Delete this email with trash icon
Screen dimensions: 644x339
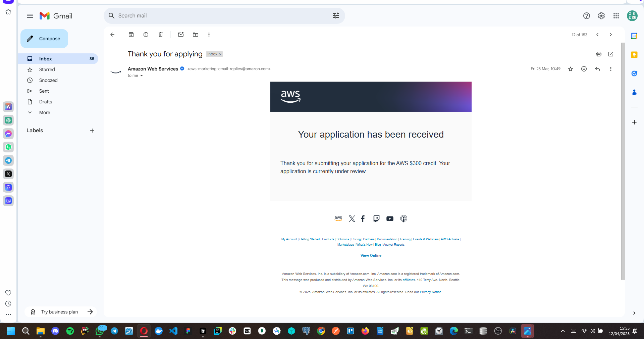[x=161, y=35]
